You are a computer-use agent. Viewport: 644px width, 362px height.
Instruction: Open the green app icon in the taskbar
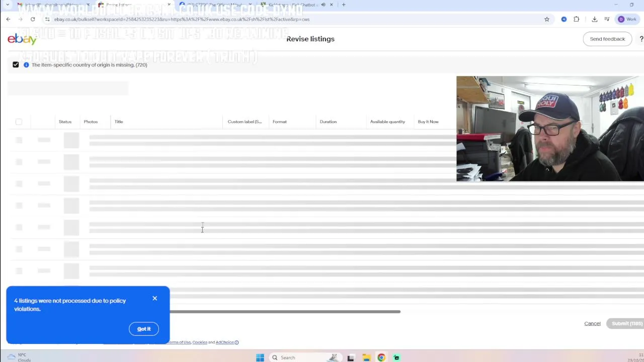[x=396, y=357]
